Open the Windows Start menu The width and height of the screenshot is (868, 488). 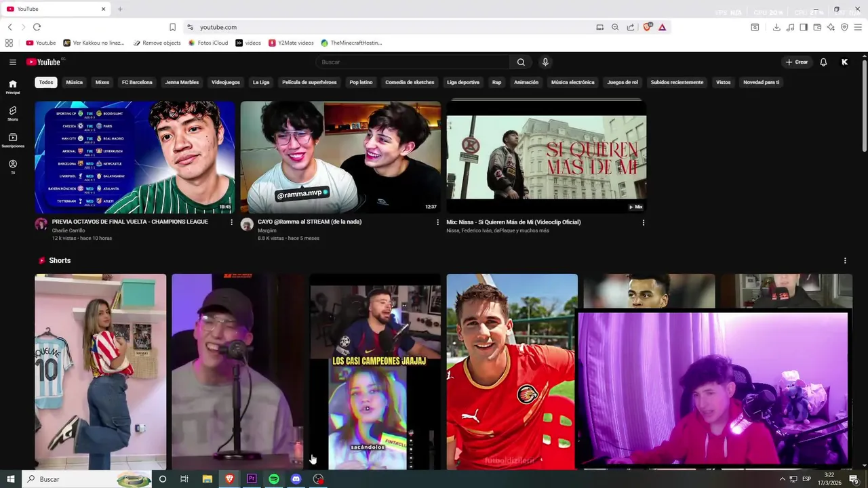pyautogui.click(x=11, y=479)
